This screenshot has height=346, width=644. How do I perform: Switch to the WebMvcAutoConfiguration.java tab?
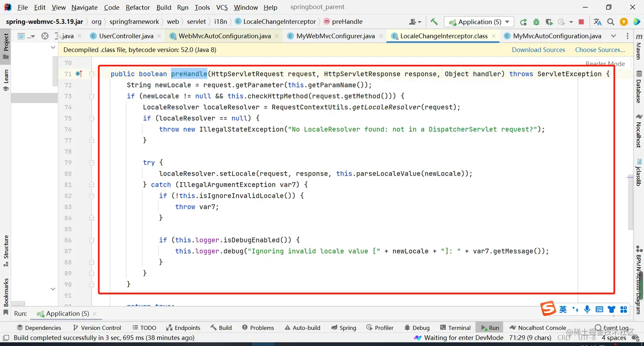224,36
